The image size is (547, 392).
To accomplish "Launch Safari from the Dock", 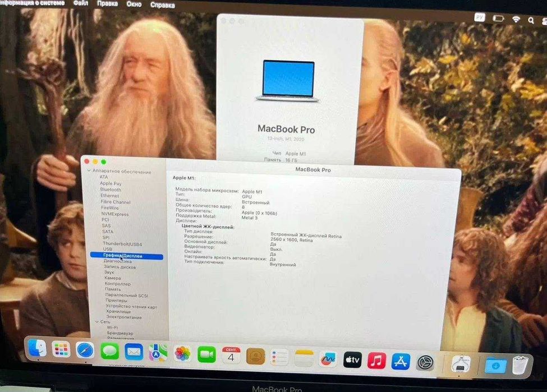I will (85, 351).
